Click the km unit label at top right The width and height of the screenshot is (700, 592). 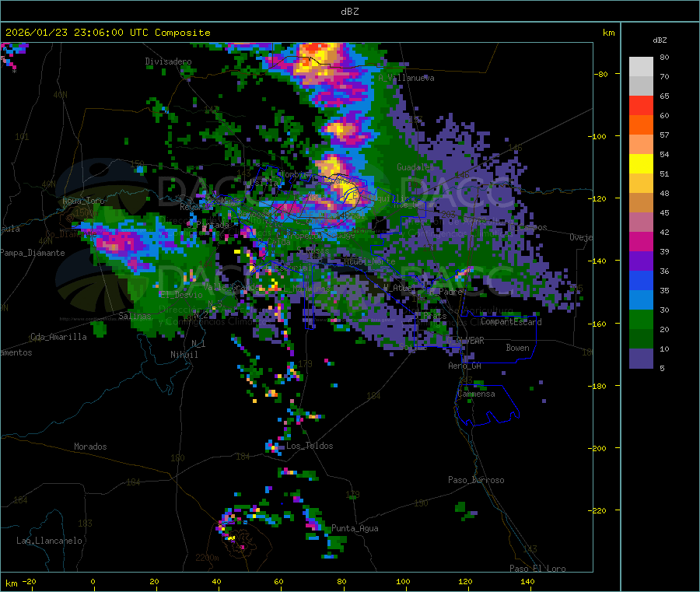[x=608, y=33]
